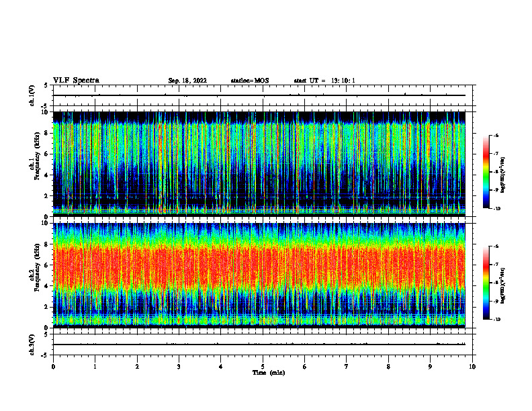Click the ch.1 voltage waveform trace
Screen dimensions: 532x411
click(x=259, y=95)
